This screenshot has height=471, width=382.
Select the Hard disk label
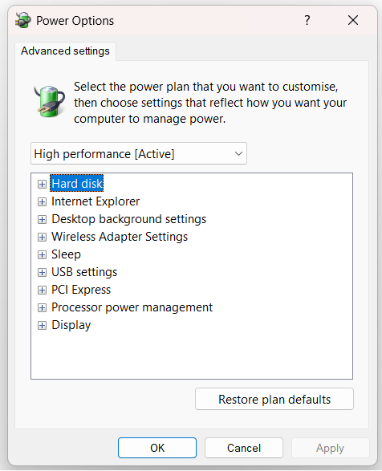coord(77,184)
